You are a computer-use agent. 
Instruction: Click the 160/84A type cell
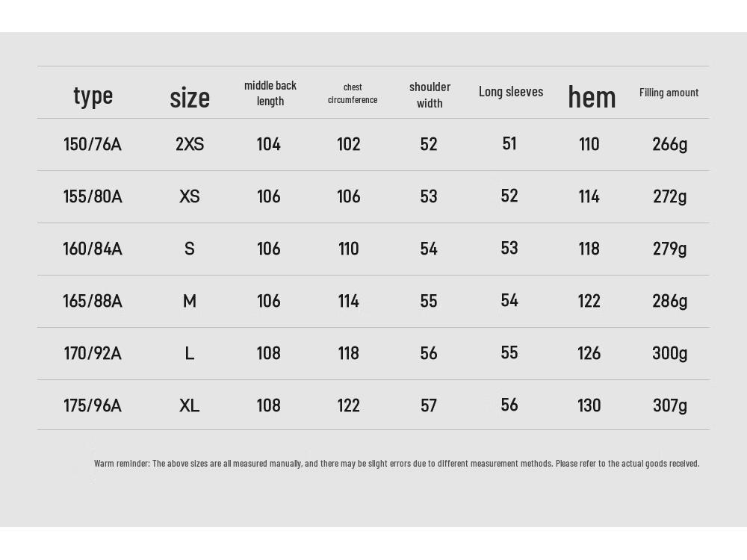coord(93,249)
